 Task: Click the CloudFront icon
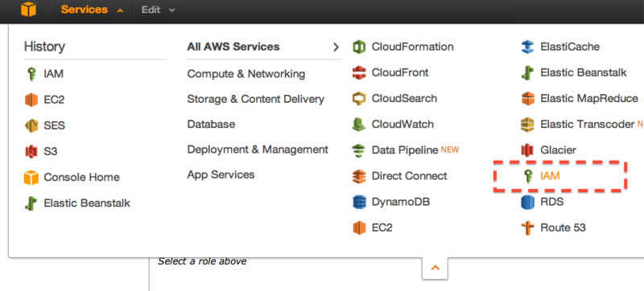coord(359,72)
